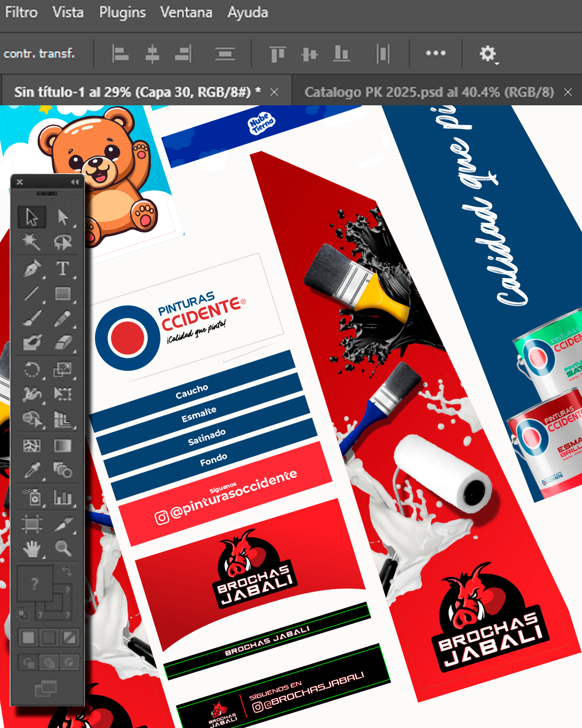Switch to Catalogo PK 2025.psd tab
The image size is (582, 728).
pos(429,92)
